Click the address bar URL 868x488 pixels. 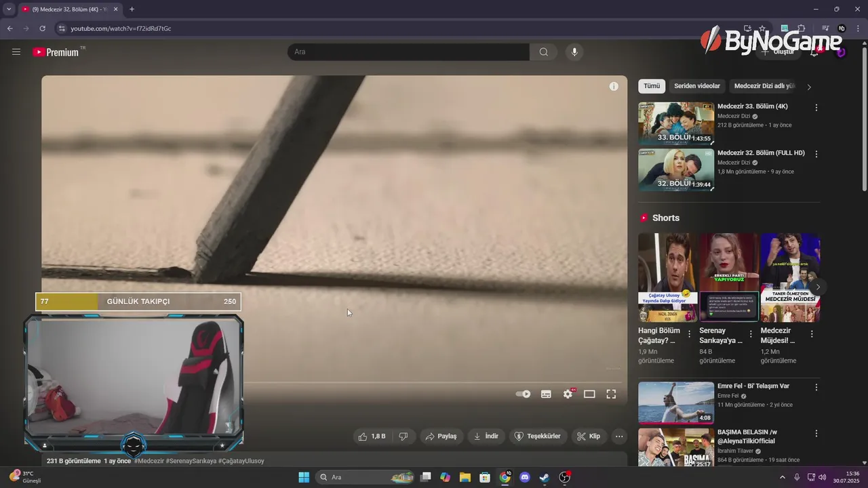[x=121, y=28]
